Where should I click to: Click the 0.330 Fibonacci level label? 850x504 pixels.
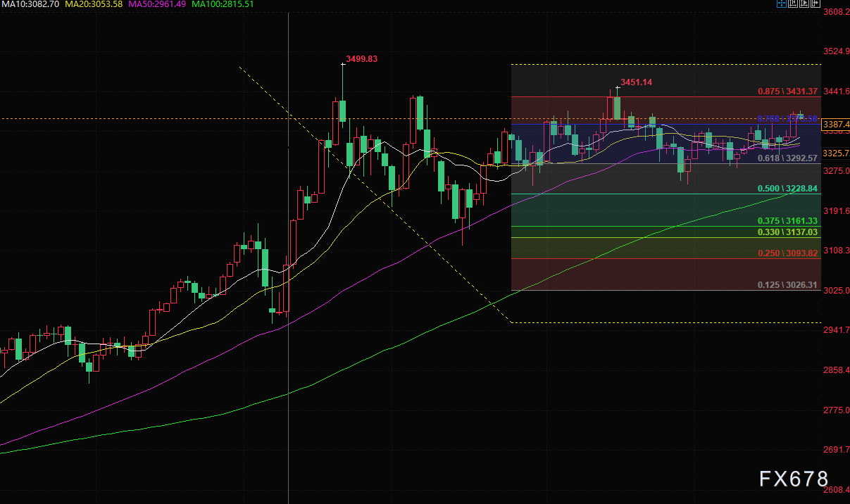787,232
